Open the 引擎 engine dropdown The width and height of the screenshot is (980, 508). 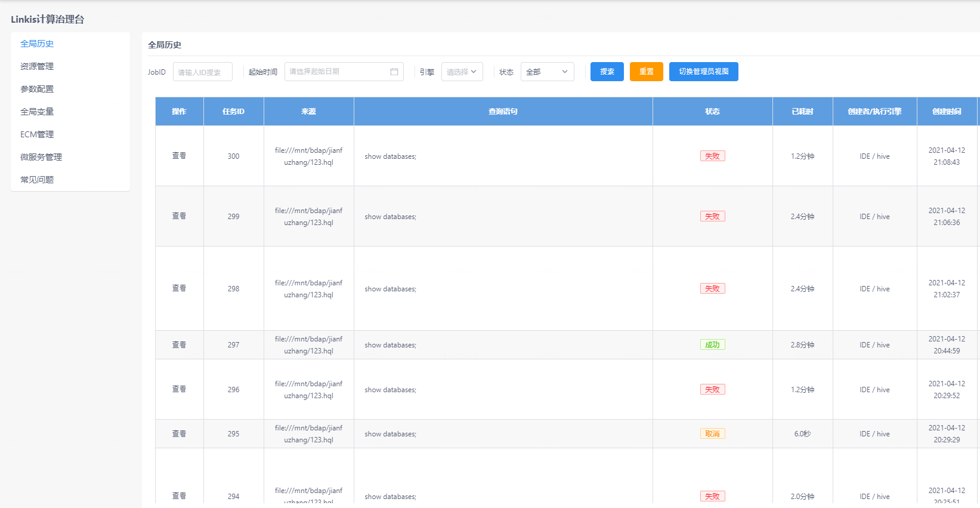[462, 72]
